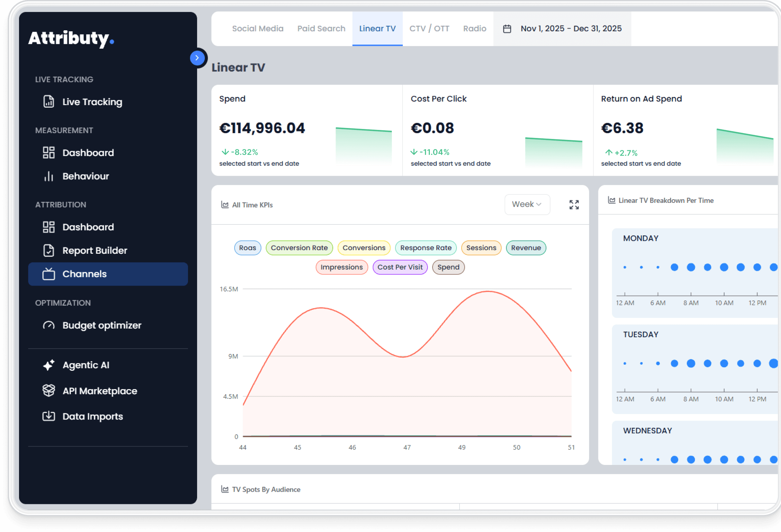
Task: Click the calendar icon in date range
Action: [507, 29]
